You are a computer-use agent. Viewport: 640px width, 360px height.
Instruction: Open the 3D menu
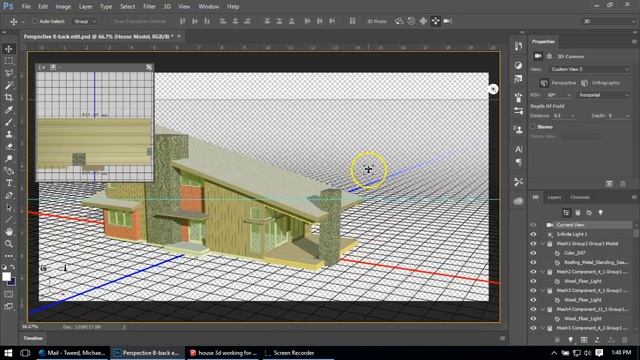point(167,7)
